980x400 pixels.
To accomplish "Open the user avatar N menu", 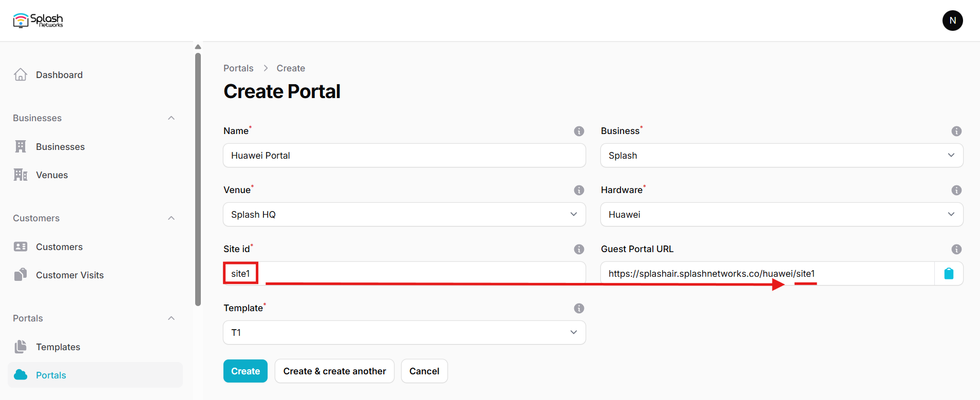I will pyautogui.click(x=952, y=21).
